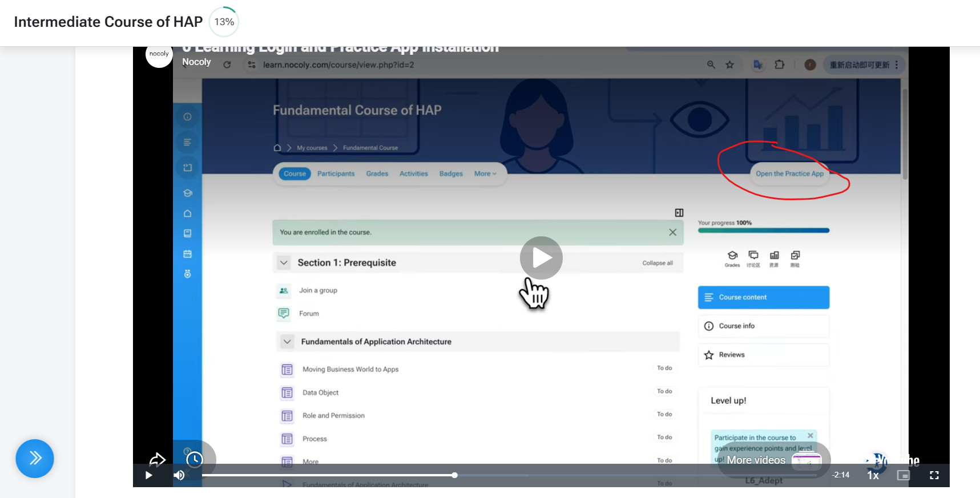Image resolution: width=980 pixels, height=498 pixels.
Task: Click the share arrow icon on video
Action: (158, 459)
